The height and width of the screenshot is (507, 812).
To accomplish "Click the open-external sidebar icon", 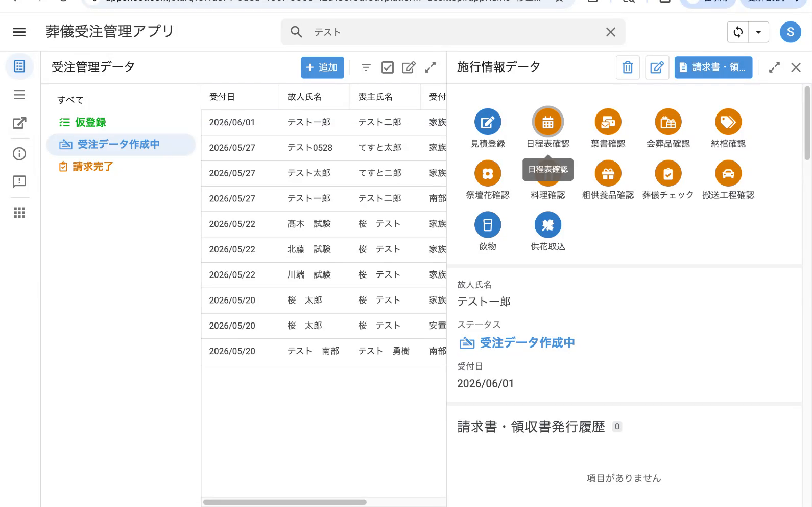I will coord(19,123).
